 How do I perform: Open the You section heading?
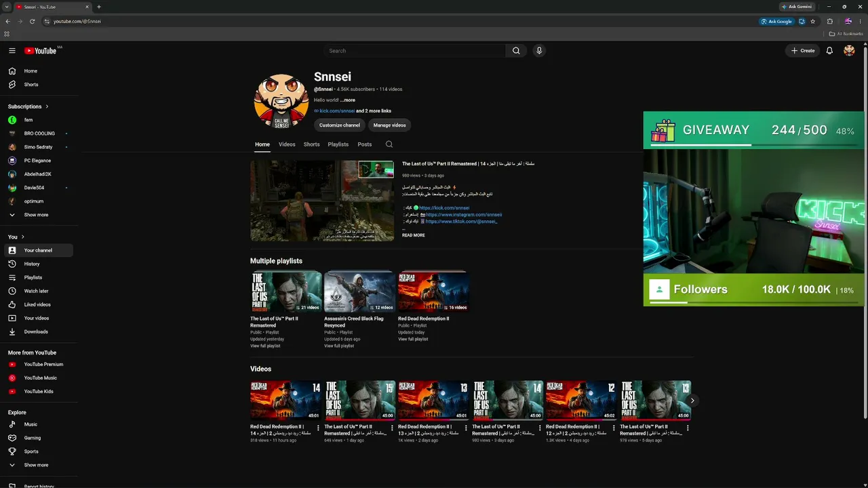click(16, 237)
